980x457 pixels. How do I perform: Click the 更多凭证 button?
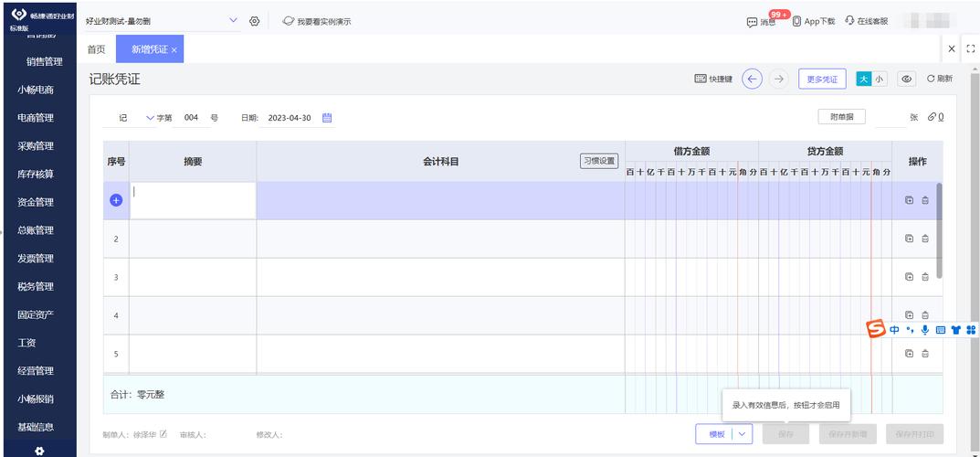point(822,79)
